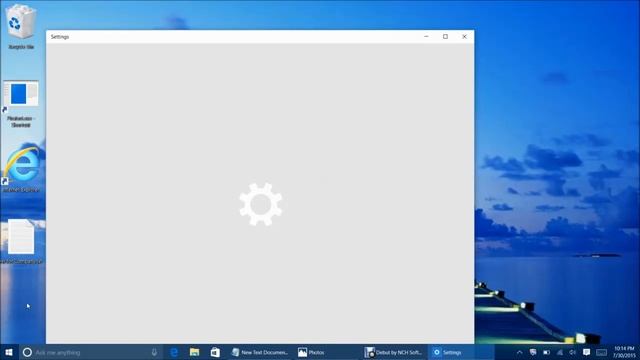Activate the Cortana microphone icon

click(154, 352)
